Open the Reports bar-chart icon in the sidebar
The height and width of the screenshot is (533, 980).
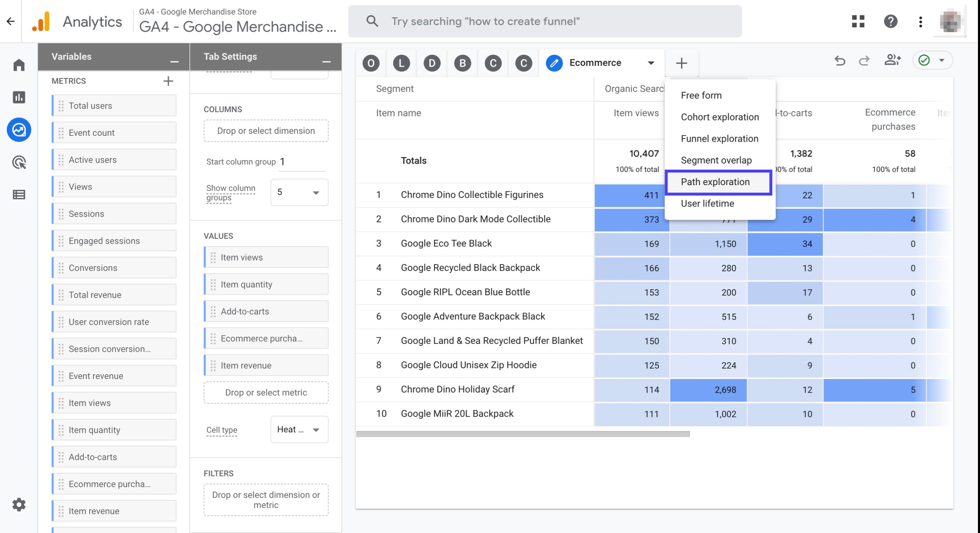click(19, 97)
